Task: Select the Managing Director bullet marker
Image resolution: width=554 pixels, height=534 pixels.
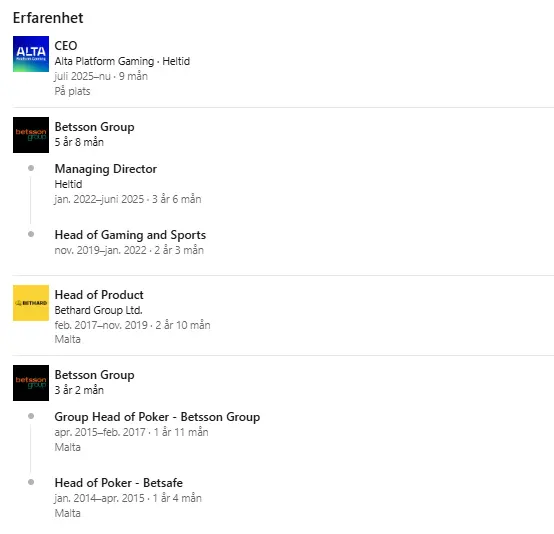Action: [31, 168]
